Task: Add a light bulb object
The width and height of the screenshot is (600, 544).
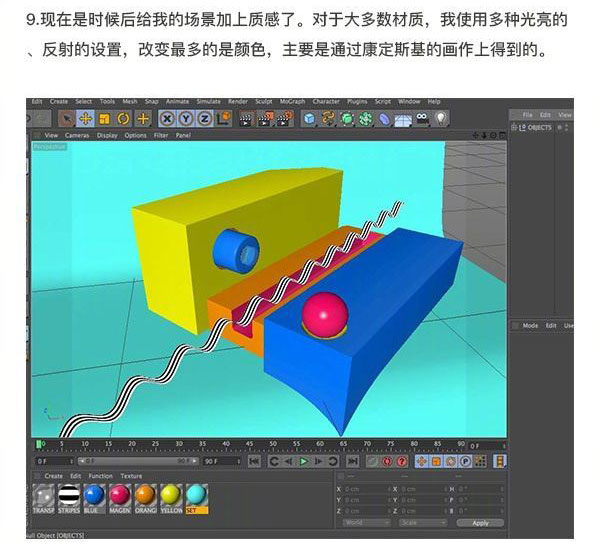Action: (441, 119)
